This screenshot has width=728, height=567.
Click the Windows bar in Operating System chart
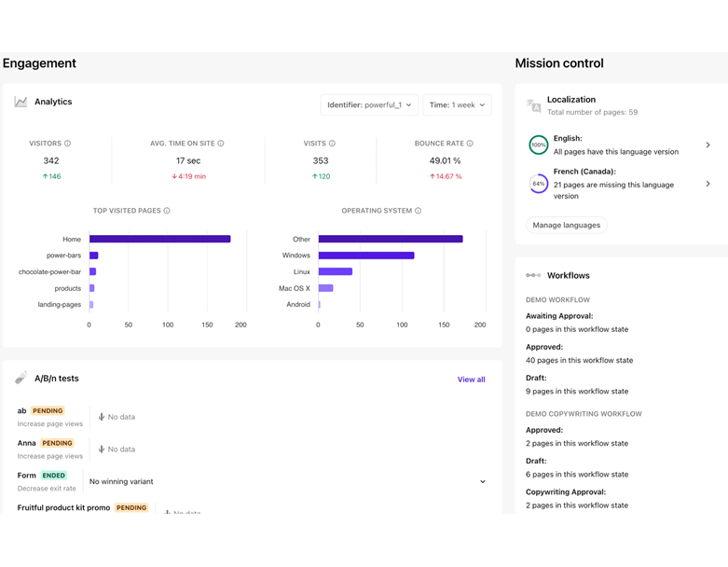[x=366, y=256]
